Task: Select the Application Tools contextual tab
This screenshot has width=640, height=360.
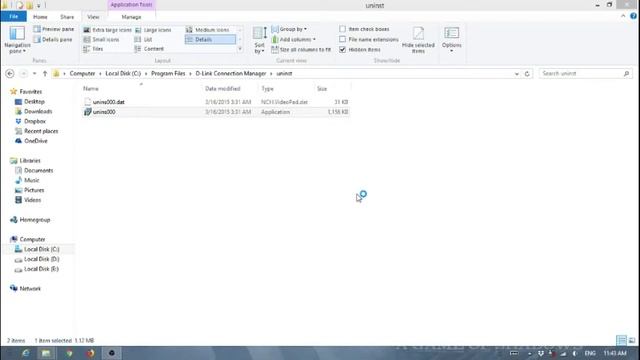Action: tap(131, 5)
